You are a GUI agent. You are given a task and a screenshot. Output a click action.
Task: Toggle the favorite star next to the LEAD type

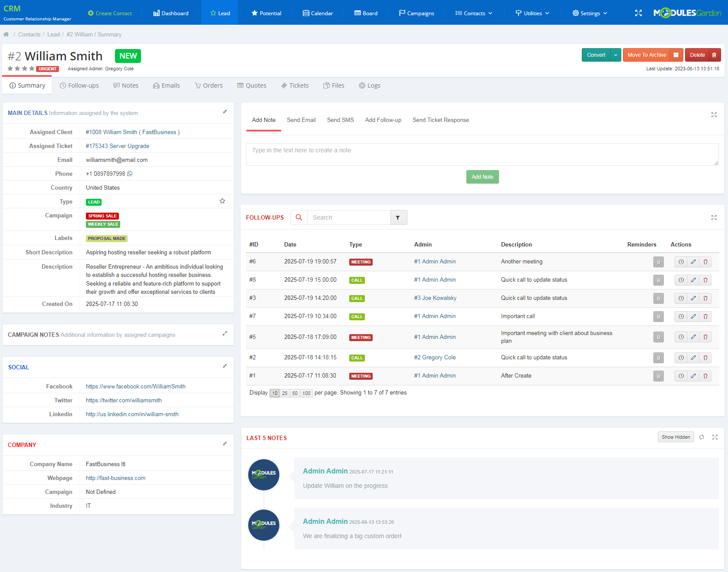point(222,201)
